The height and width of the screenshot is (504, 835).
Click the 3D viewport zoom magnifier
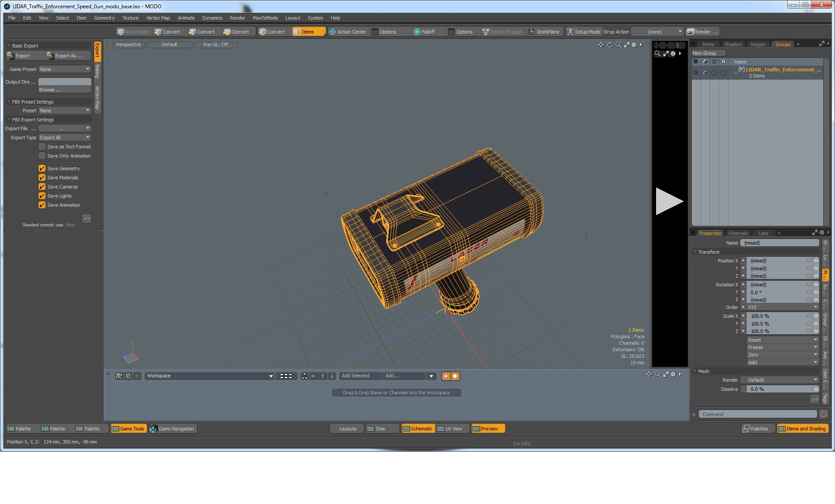point(618,45)
